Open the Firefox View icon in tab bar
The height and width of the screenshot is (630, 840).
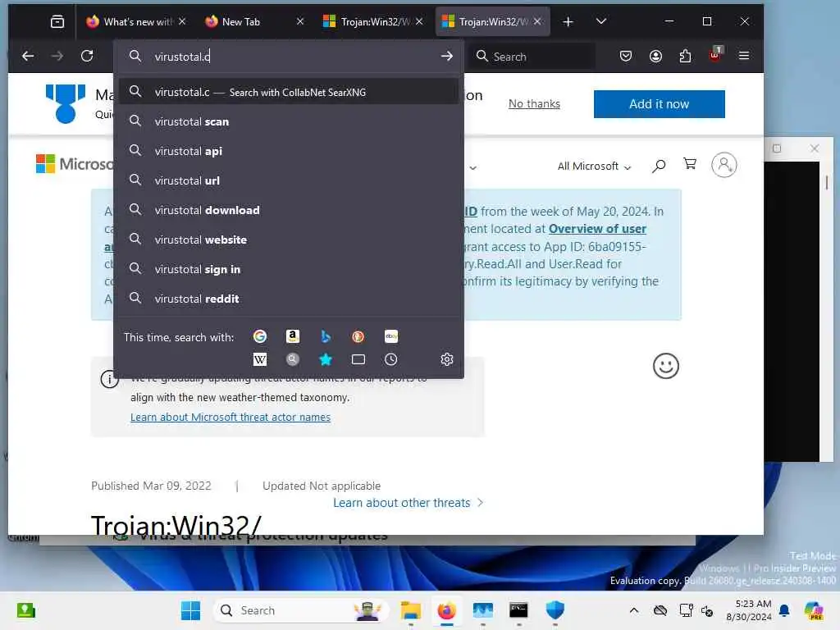pyautogui.click(x=57, y=21)
